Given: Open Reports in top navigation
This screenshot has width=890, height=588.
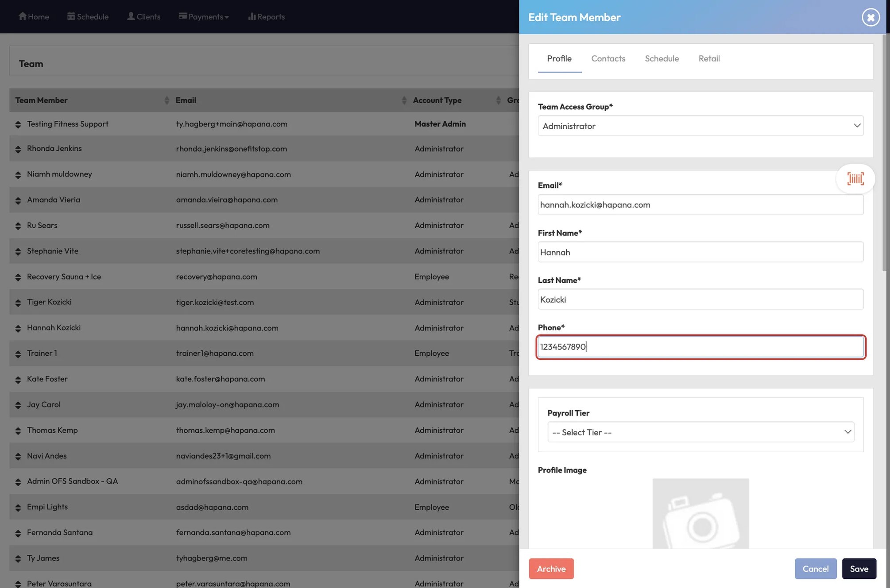Looking at the screenshot, I should (x=266, y=17).
